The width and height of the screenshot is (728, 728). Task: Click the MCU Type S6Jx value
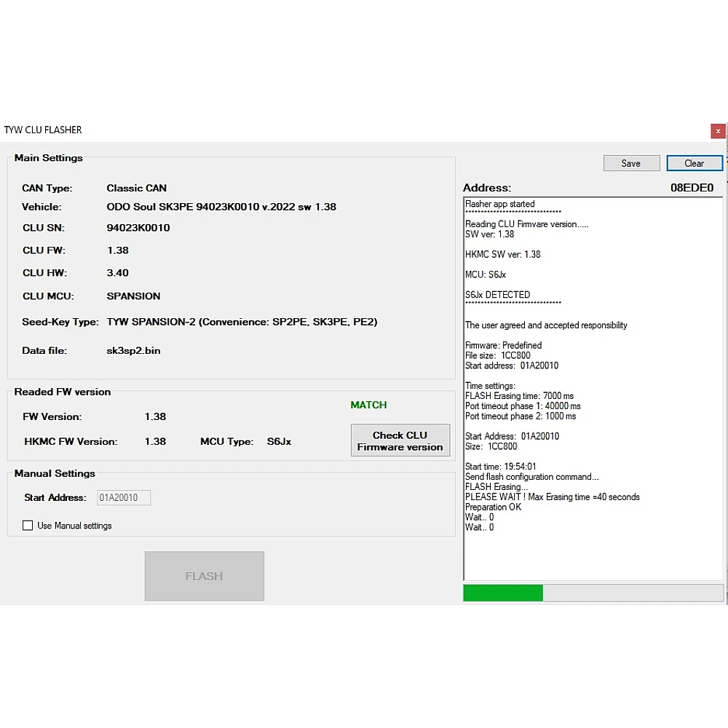279,441
